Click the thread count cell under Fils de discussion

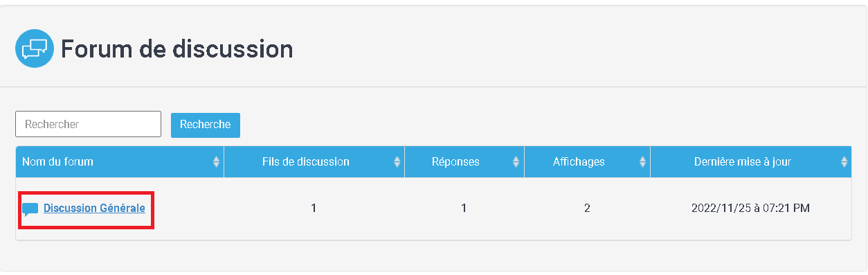314,208
